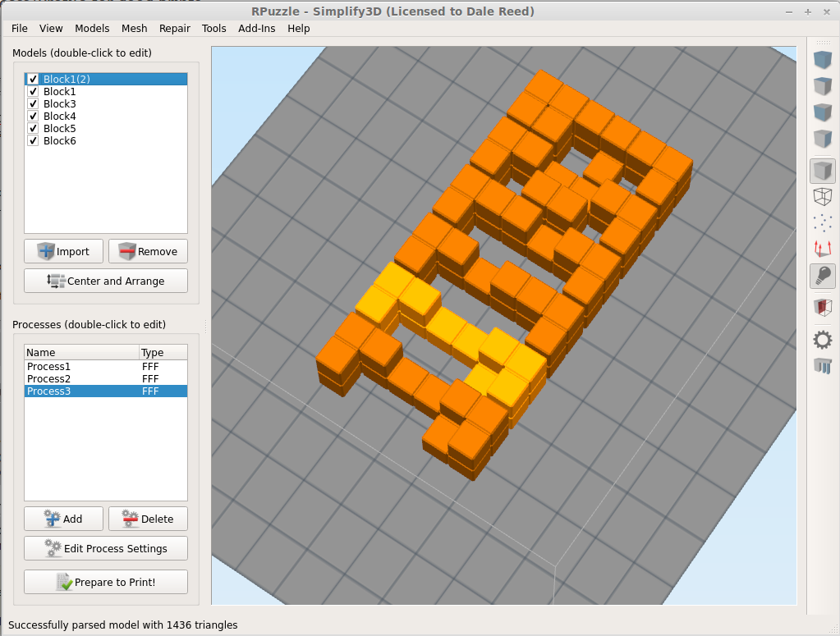The height and width of the screenshot is (636, 840).
Task: Toggle wireframe rendering icon
Action: click(822, 196)
